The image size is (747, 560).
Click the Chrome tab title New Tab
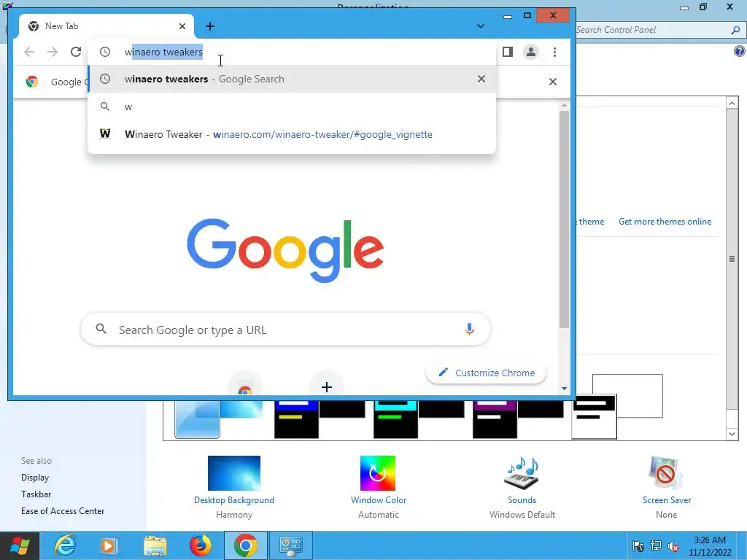61,26
